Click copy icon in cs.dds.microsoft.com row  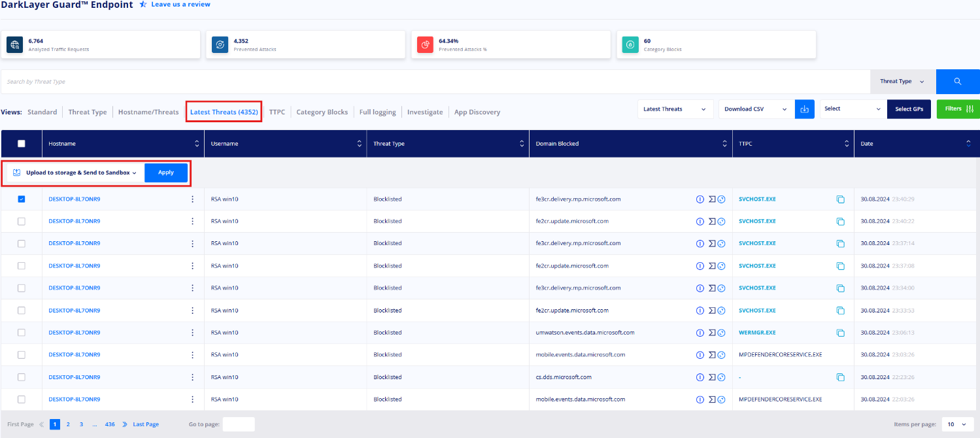[x=840, y=377]
